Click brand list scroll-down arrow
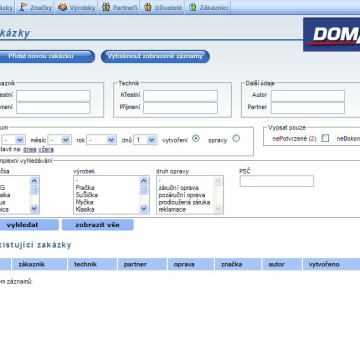This screenshot has width=360, height=360. pos(34,209)
